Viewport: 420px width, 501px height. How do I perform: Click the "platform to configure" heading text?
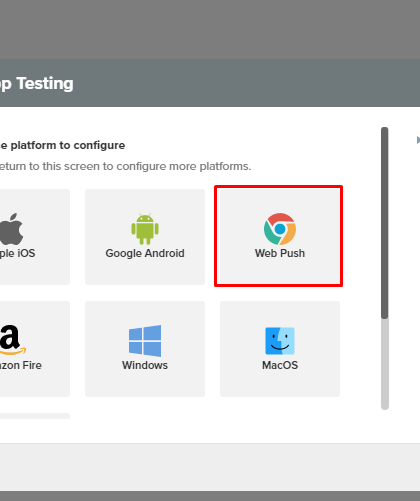coord(68,145)
